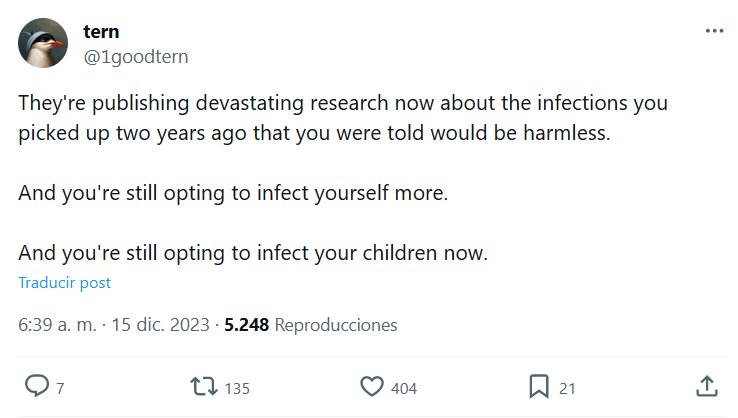Bookmark this post using the bookmark icon
Viewport: 738px width, 418px height.
pos(538,386)
